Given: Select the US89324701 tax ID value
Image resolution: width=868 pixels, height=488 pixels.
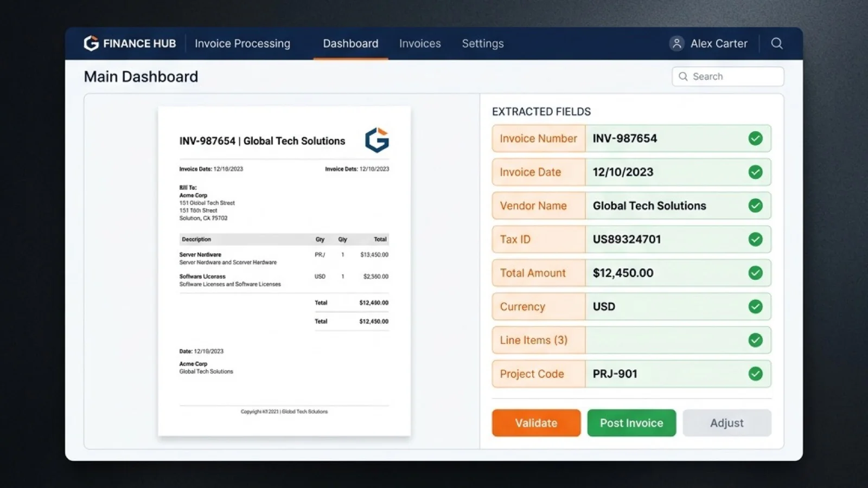Looking at the screenshot, I should tap(627, 239).
